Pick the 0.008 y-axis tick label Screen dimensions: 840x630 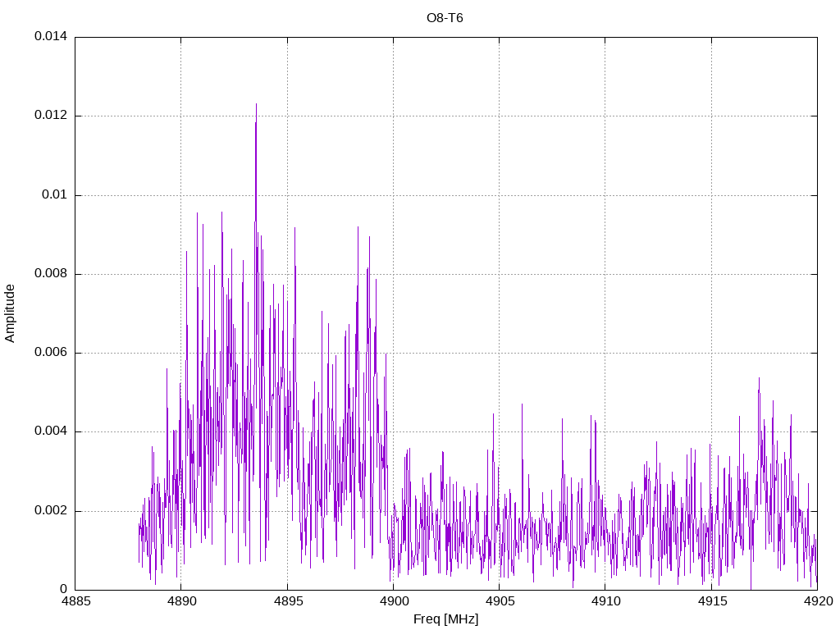(x=50, y=274)
